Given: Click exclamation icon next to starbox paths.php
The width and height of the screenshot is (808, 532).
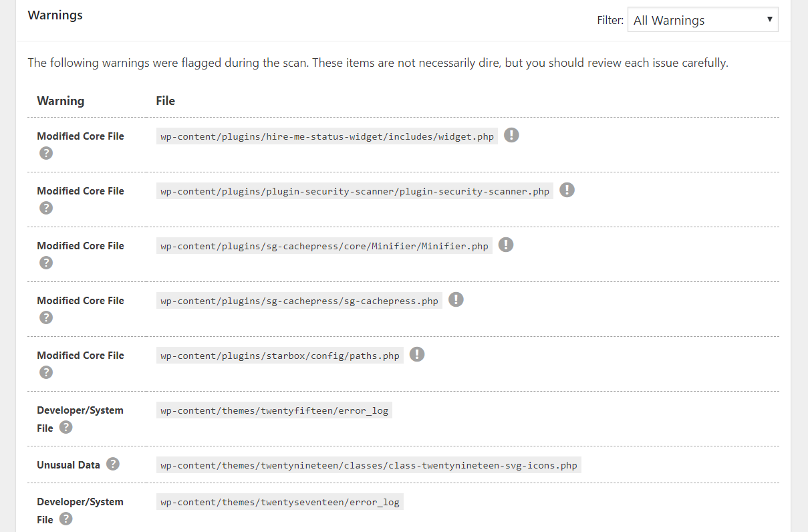Looking at the screenshot, I should (x=417, y=355).
